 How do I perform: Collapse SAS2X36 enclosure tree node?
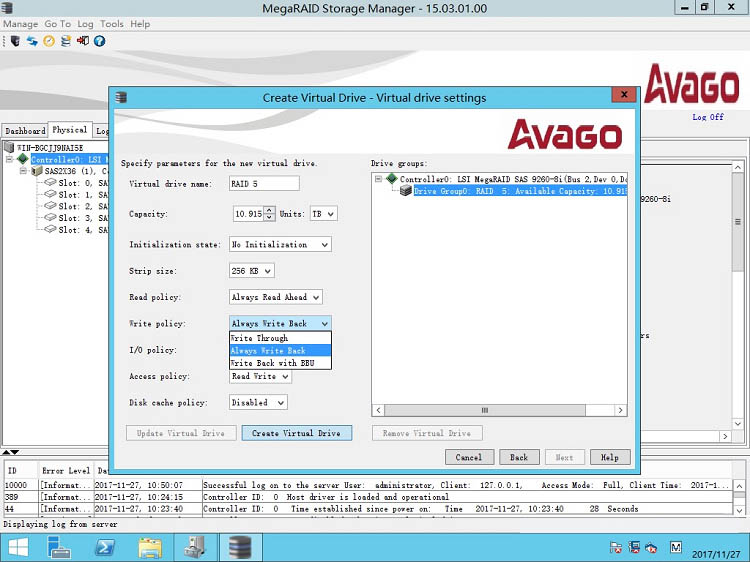[23, 171]
